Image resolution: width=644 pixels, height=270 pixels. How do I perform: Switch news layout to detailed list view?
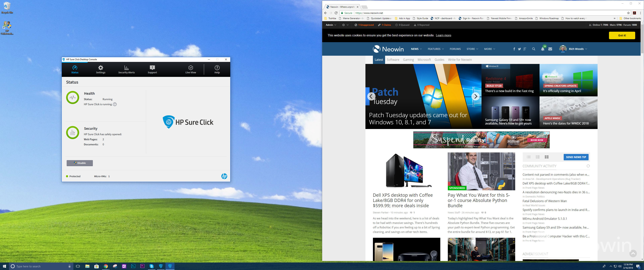[537, 157]
